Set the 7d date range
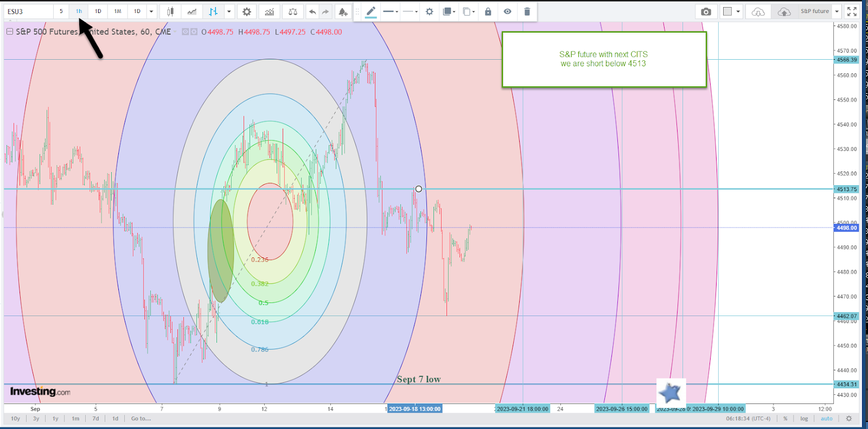The width and height of the screenshot is (868, 429). 95,419
